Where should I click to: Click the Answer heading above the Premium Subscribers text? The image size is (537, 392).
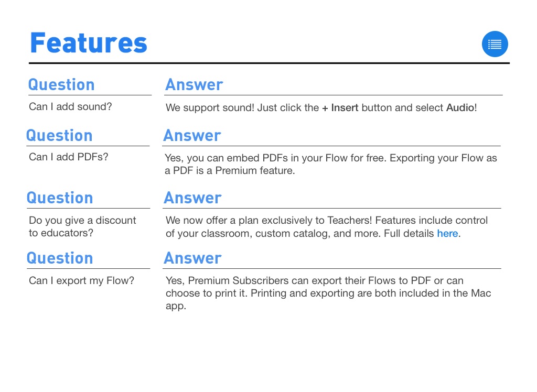coord(192,258)
